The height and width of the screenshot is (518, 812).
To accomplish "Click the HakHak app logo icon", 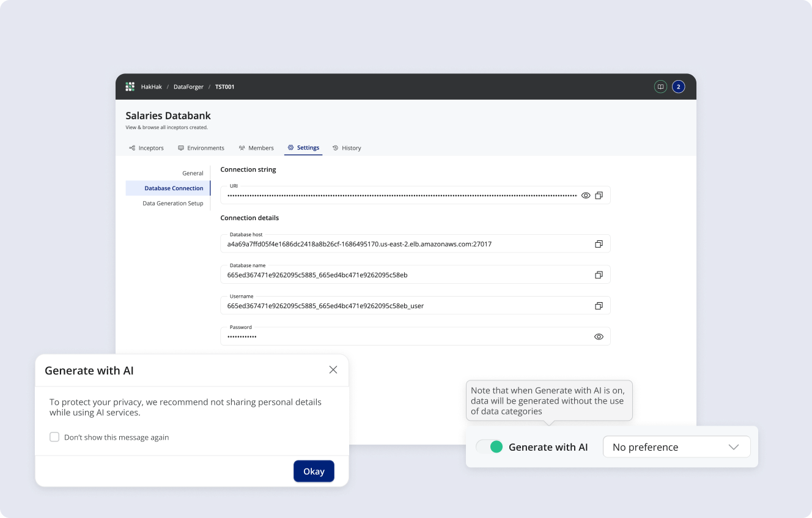I will (130, 87).
